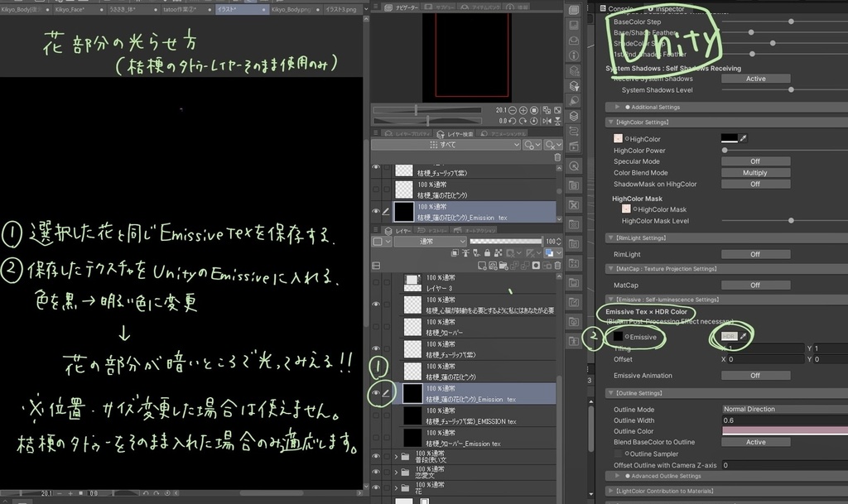
Task: Open the 通常 blend mode dropdown
Action: 430,241
